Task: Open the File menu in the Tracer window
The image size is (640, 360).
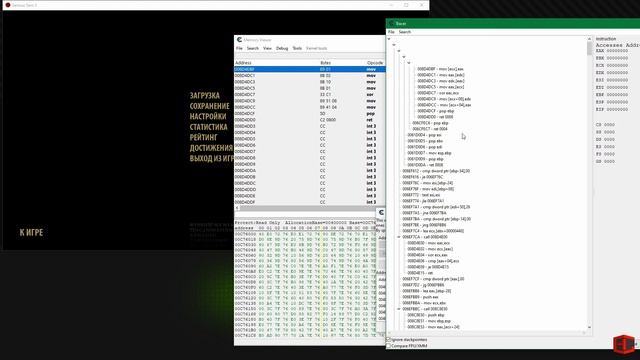Action: coord(391,32)
